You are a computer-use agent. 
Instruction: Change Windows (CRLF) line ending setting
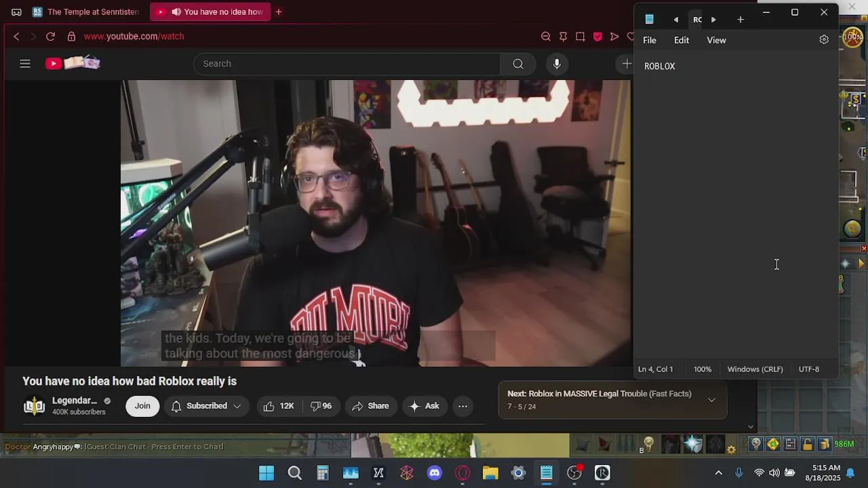pos(755,369)
